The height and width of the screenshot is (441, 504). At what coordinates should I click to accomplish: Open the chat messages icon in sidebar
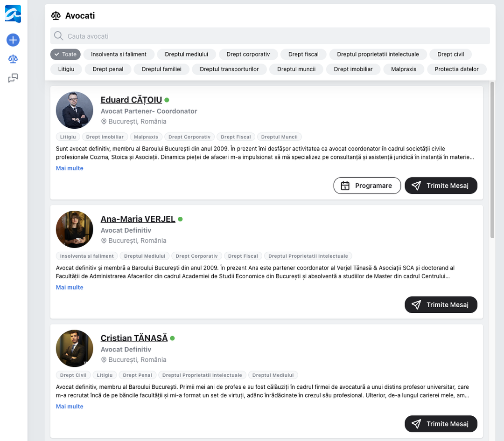[x=13, y=78]
